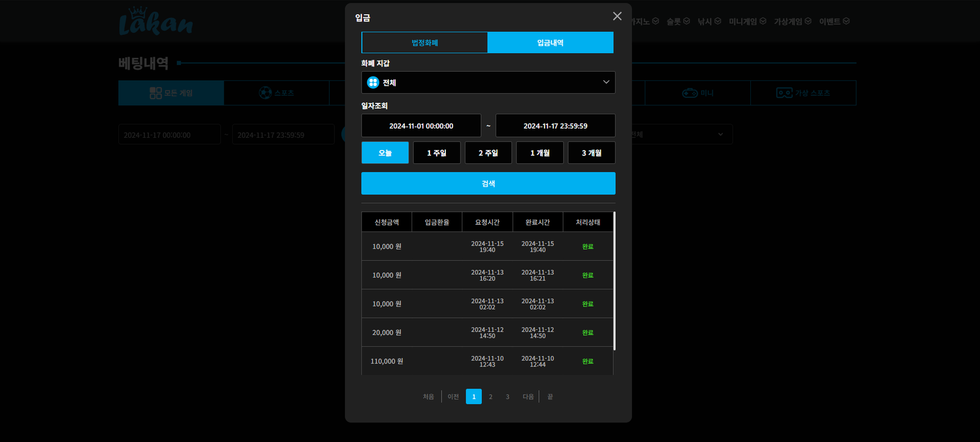Screen dimensions: 980x442
Task: Click the 스포츠 soccer ball icon
Action: click(x=265, y=93)
